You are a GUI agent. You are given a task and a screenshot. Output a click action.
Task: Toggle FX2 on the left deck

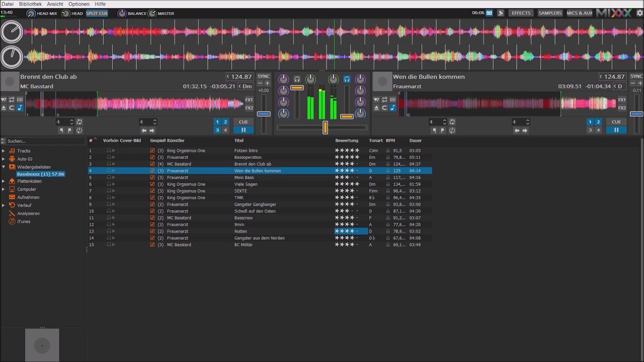click(x=249, y=108)
